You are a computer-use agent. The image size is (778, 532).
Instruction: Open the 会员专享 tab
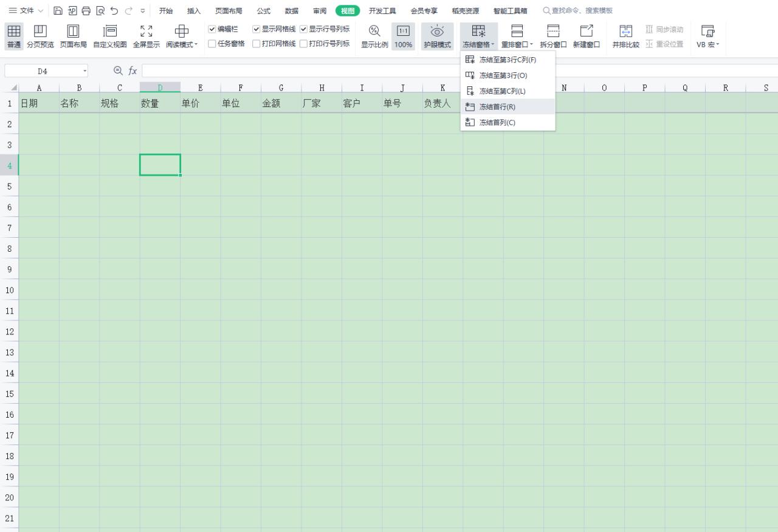424,10
